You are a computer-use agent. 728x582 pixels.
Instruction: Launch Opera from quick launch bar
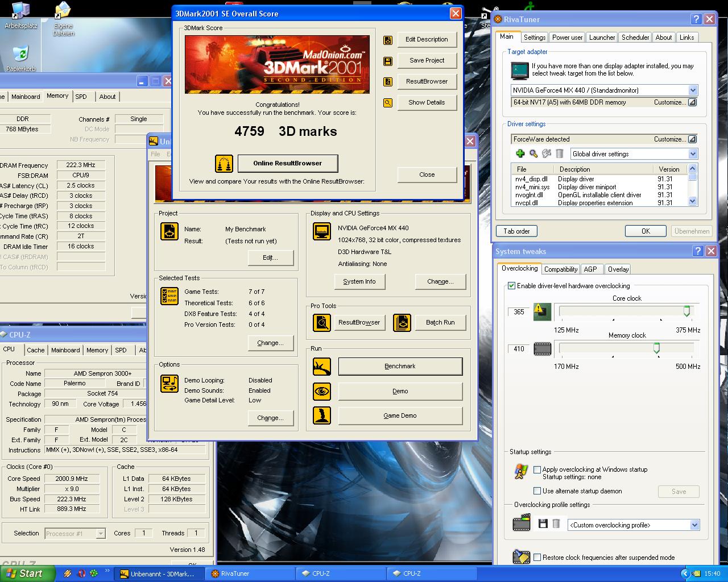click(x=81, y=573)
